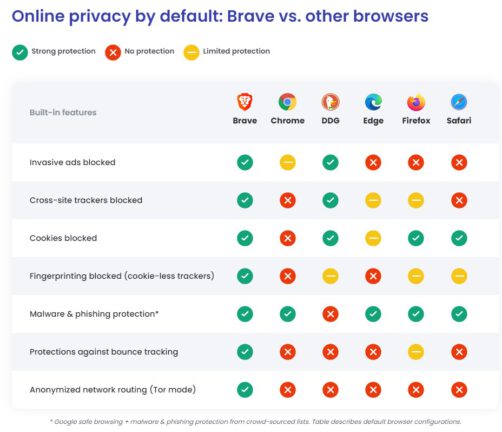Viewport: 502px width, 432px height.
Task: Click the Brave browser lion logo
Action: click(245, 102)
